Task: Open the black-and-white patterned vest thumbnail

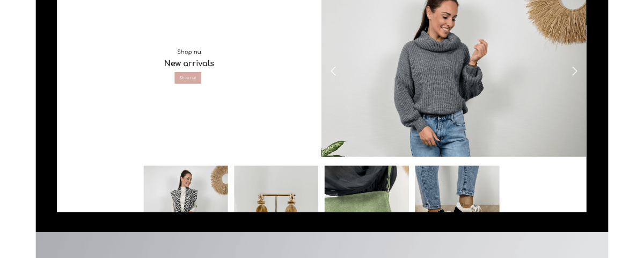Action: (186, 189)
